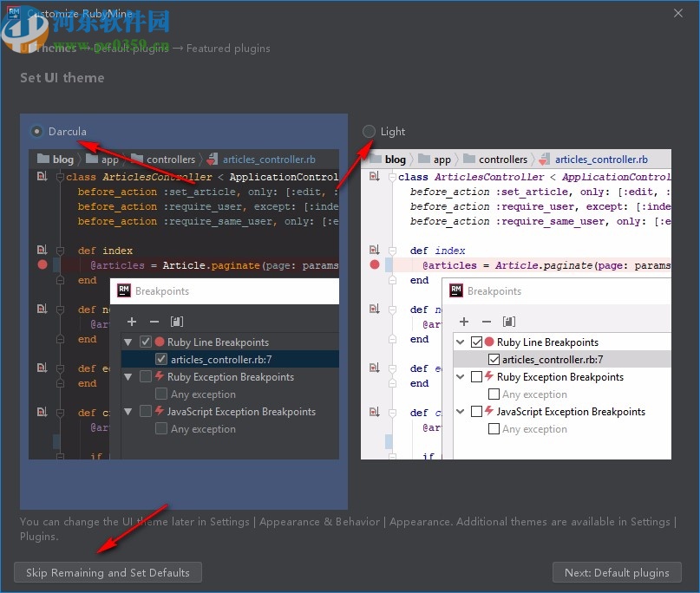Click articles_controller.rb breadcrumb text in Light preview

point(601,160)
